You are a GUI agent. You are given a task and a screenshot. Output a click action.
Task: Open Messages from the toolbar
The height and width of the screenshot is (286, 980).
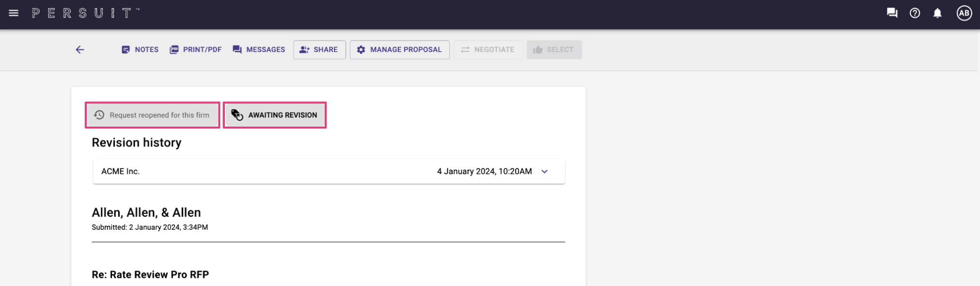pyautogui.click(x=259, y=49)
